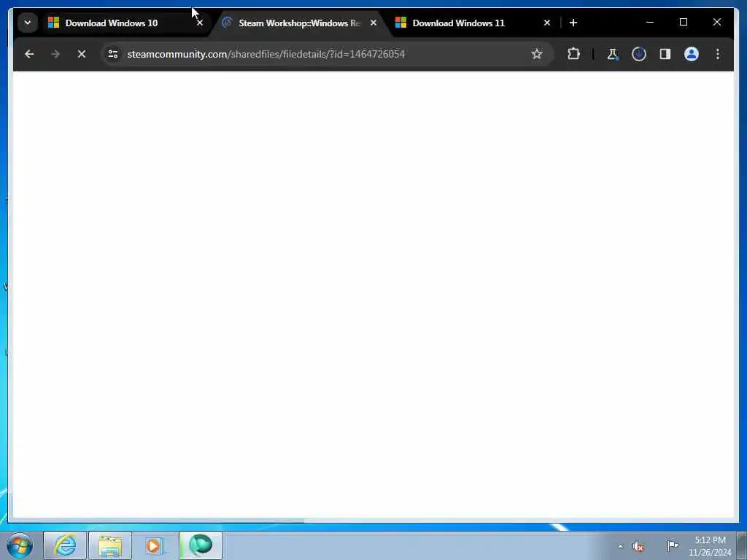The image size is (747, 560).
Task: Maximize the browser window
Action: tap(683, 23)
